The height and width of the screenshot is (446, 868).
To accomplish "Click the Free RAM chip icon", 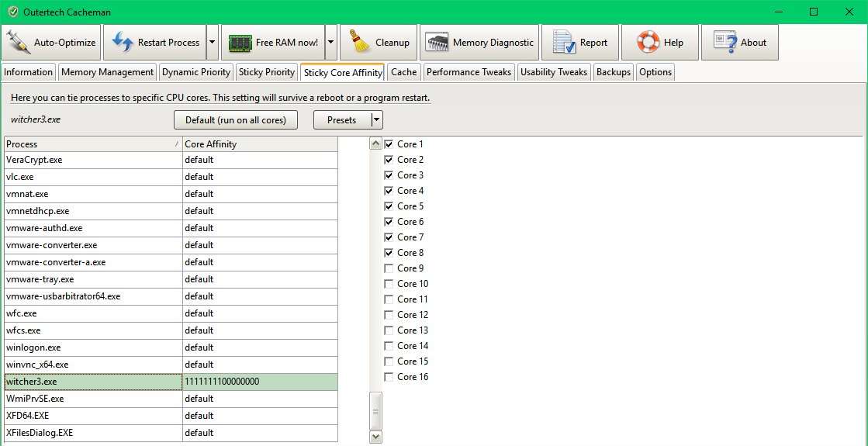I will (x=240, y=43).
